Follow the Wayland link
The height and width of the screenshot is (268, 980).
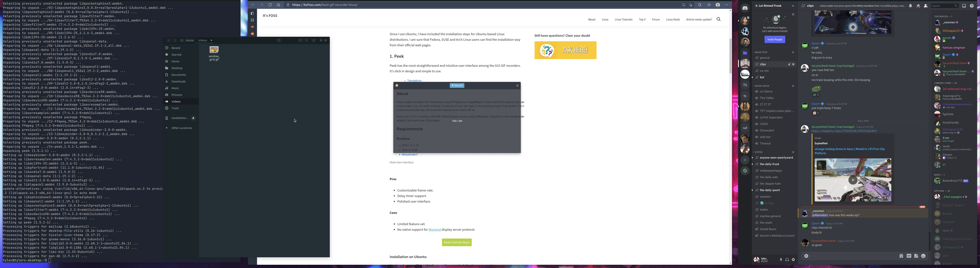[x=434, y=230]
